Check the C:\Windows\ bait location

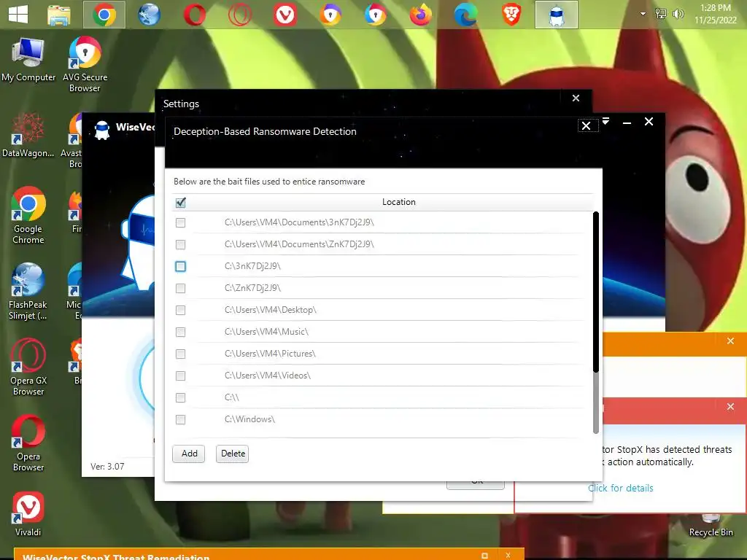coord(181,419)
